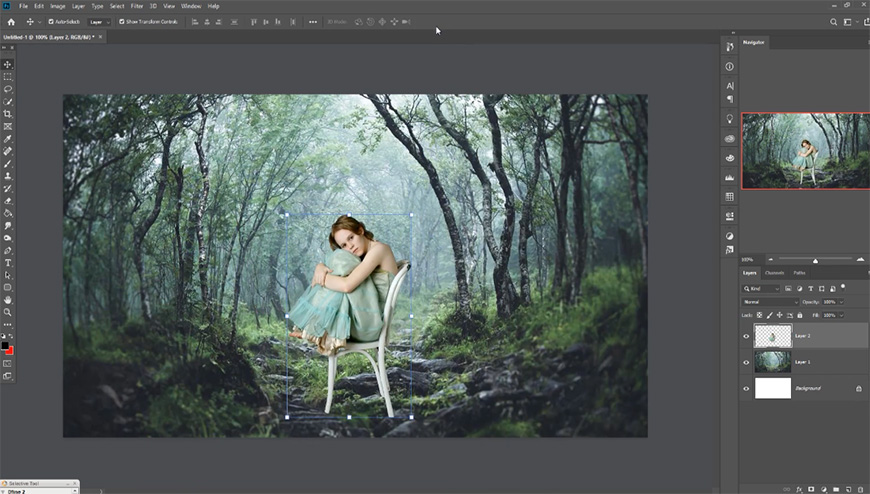Toggle the lock all padlock icon
Viewport: 870px width, 494px height.
(800, 315)
